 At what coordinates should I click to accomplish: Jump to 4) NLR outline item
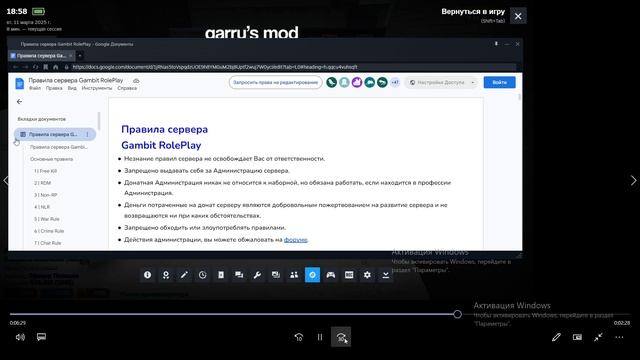(42, 207)
